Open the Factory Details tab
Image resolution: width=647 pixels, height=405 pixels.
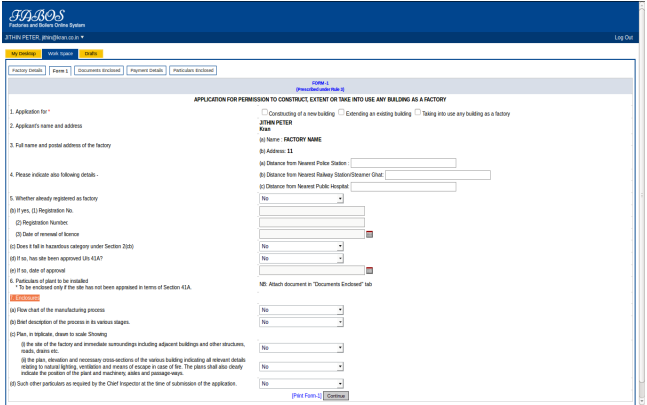tap(27, 71)
